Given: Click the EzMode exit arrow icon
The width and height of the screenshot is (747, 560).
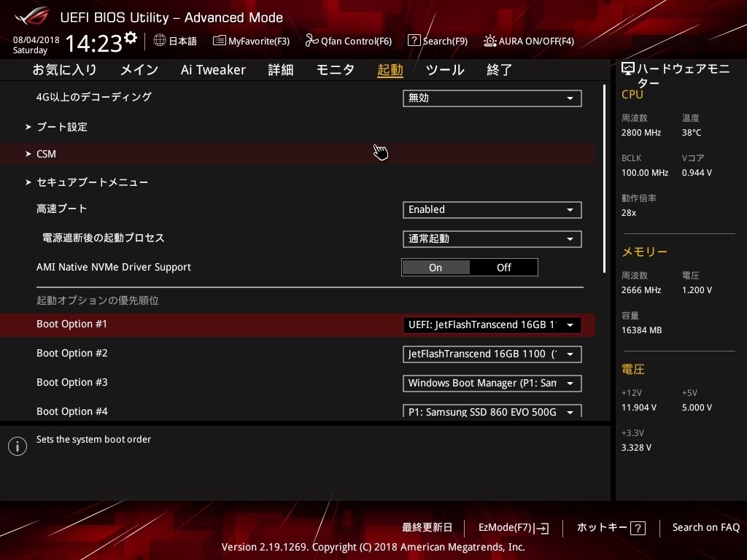Looking at the screenshot, I should click(x=541, y=528).
